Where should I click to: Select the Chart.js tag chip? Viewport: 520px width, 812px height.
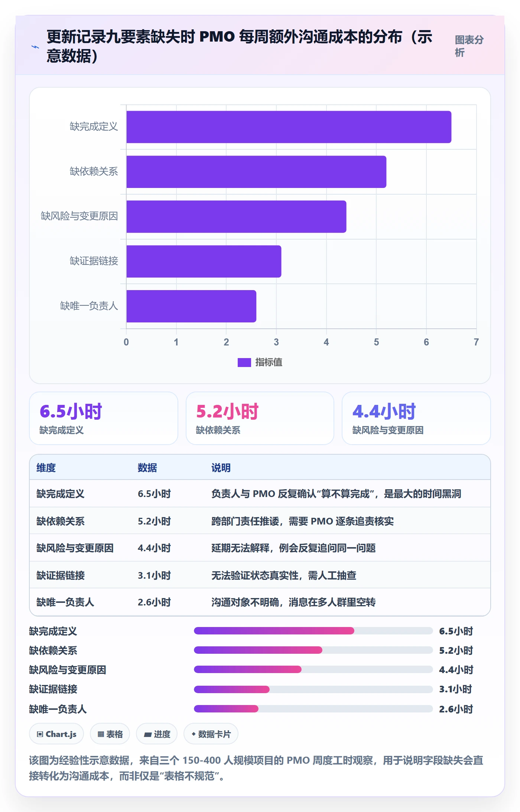pos(56,734)
